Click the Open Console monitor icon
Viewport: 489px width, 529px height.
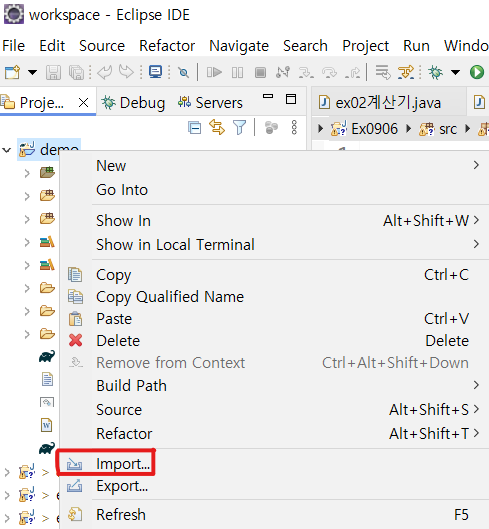pos(155,72)
